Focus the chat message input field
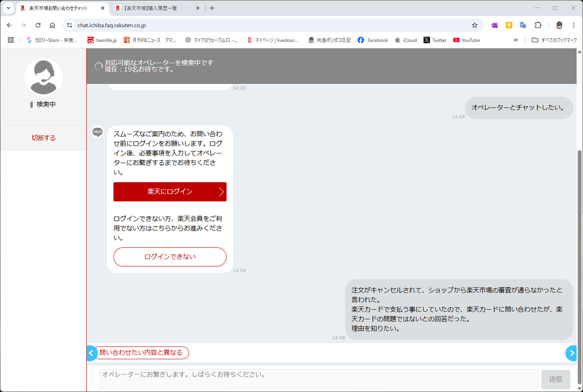This screenshot has width=583, height=392. pyautogui.click(x=319, y=379)
